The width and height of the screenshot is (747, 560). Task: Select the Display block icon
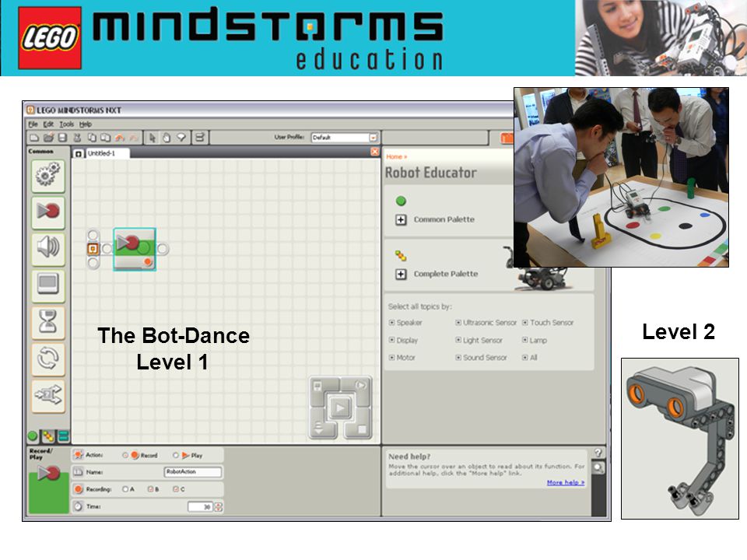pos(48,285)
